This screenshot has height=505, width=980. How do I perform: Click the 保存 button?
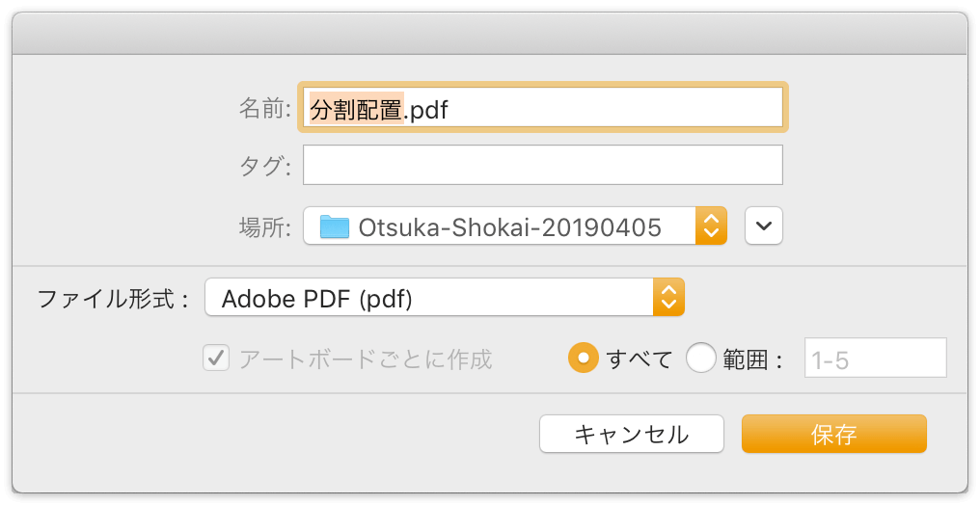(x=833, y=434)
